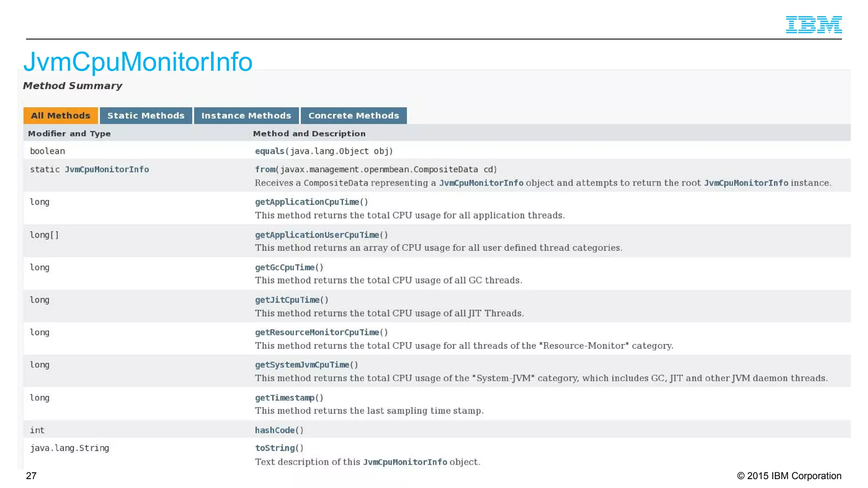The height and width of the screenshot is (488, 868).
Task: Click the 'boolean' return type cell
Action: [47, 151]
